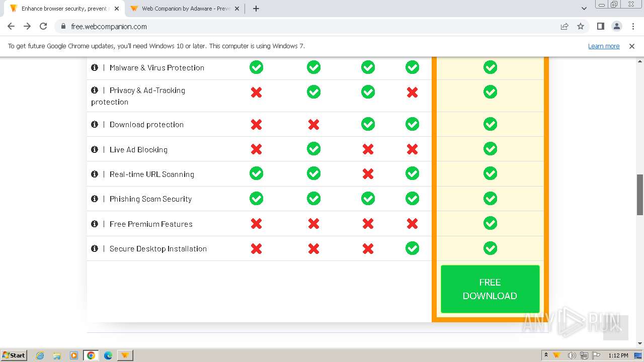
Task: Open Microsoft Edge from the taskbar
Action: (x=108, y=355)
